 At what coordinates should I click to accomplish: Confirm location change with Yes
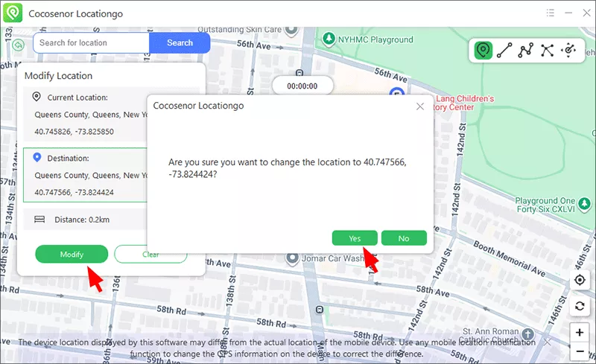355,238
